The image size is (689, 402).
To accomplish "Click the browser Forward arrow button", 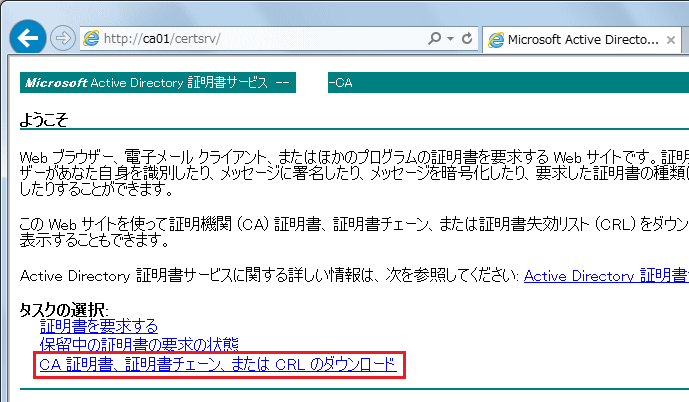I will pos(63,38).
